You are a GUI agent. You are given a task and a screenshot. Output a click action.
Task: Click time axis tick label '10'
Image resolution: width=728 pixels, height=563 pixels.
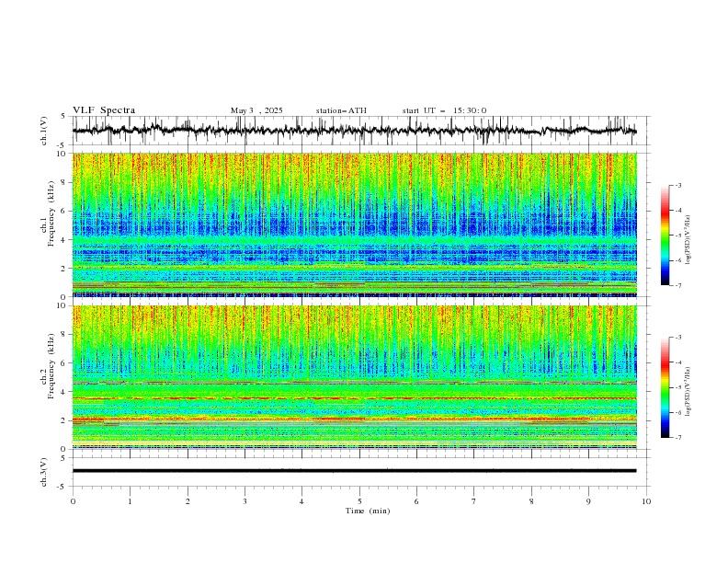(646, 501)
